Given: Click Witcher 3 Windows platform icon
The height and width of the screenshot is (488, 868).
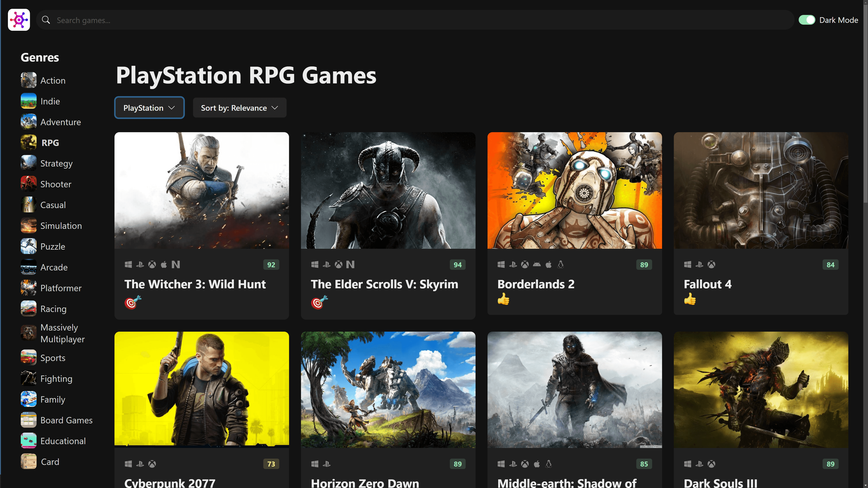Looking at the screenshot, I should [128, 265].
